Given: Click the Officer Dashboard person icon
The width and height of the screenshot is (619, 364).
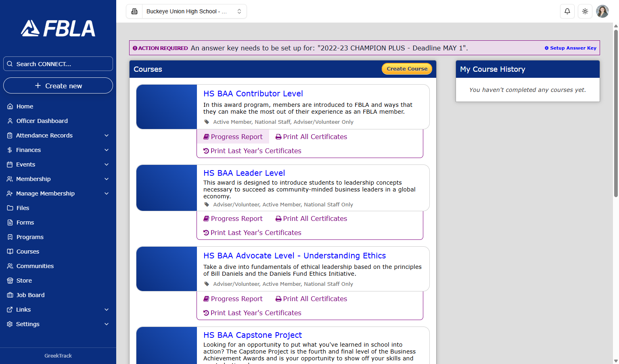Looking at the screenshot, I should [10, 121].
